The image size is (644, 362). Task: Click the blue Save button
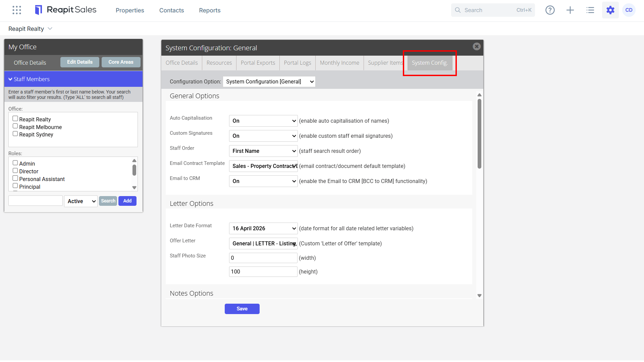pyautogui.click(x=242, y=309)
